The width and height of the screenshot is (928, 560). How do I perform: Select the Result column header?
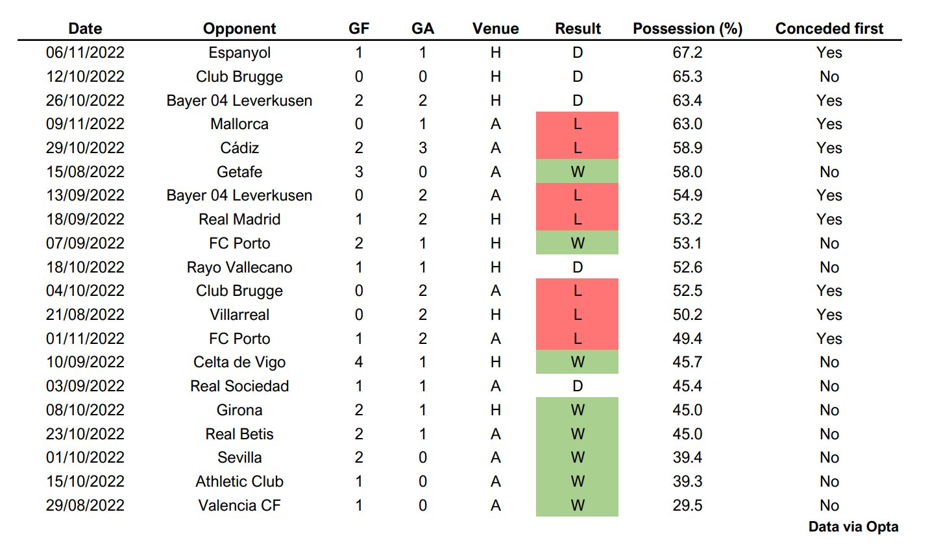point(578,29)
